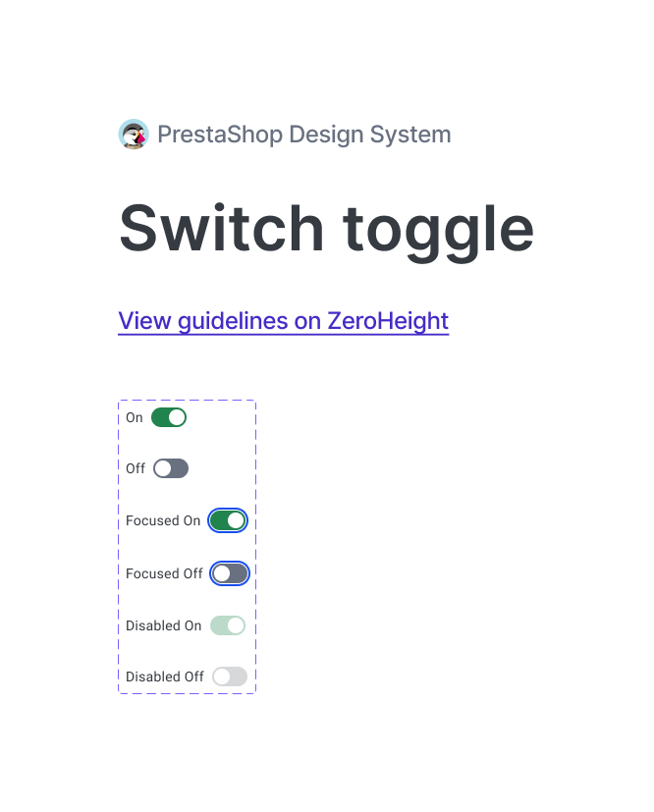
Task: Toggle the Focused Off switch
Action: [x=231, y=573]
